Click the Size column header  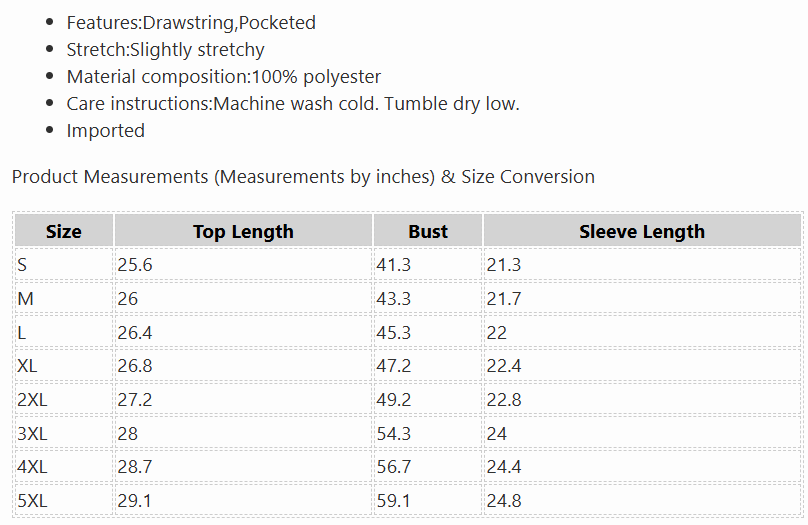coord(64,231)
